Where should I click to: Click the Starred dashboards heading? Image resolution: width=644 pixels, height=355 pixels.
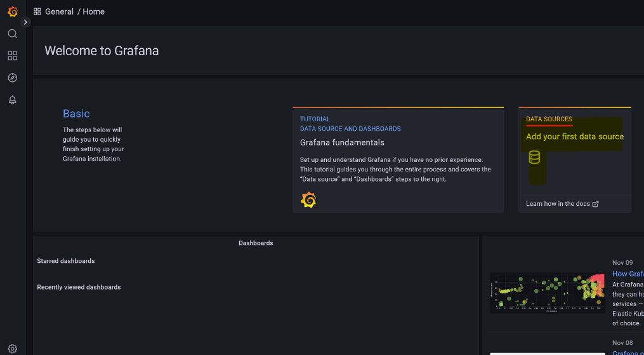65,261
